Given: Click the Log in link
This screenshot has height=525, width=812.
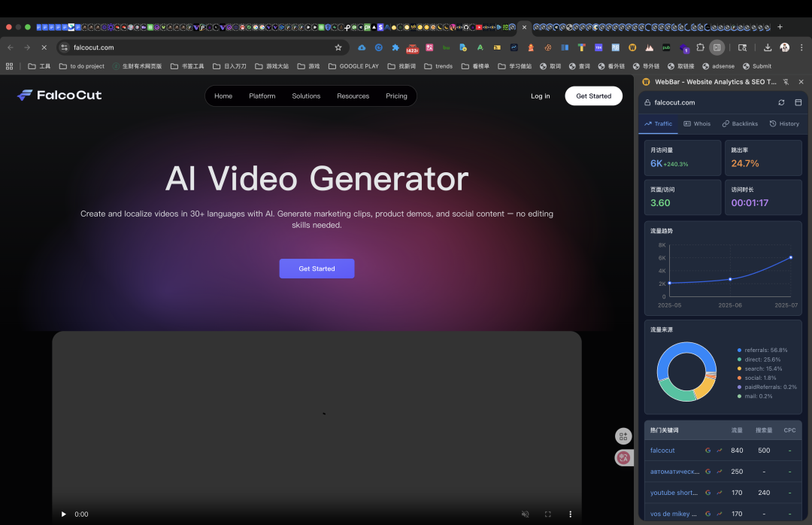Looking at the screenshot, I should coord(540,96).
